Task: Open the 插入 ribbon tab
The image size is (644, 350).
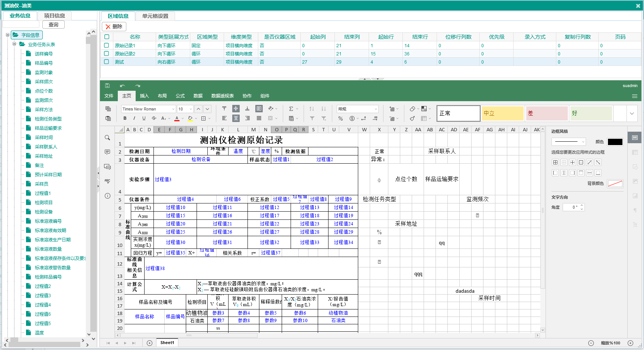Action: (145, 96)
